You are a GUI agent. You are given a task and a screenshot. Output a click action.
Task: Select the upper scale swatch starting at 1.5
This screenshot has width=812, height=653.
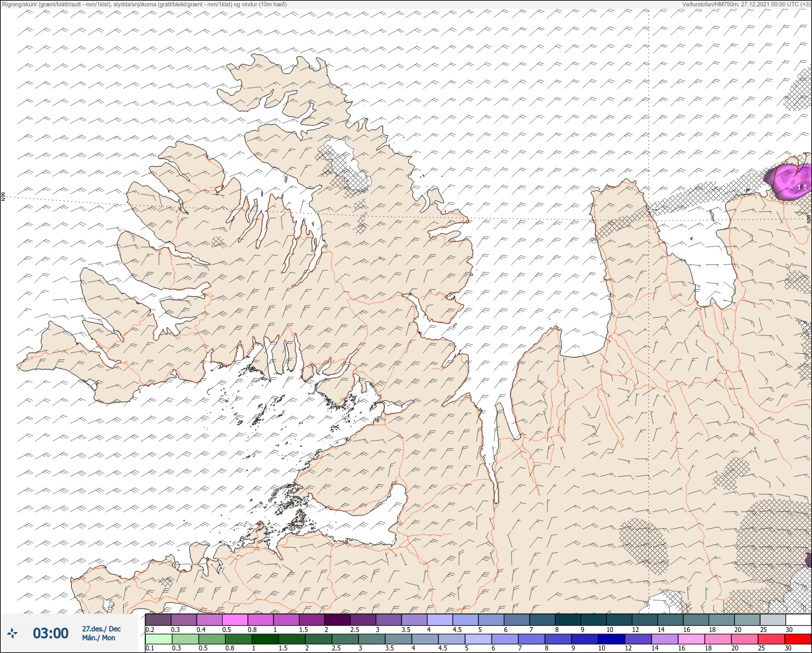tap(311, 619)
